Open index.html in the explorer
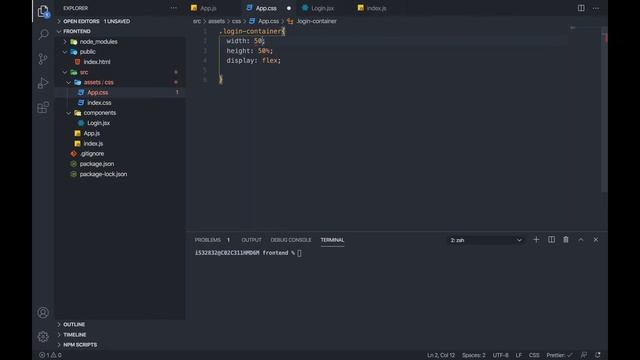Image resolution: width=640 pixels, height=360 pixels. click(x=97, y=62)
